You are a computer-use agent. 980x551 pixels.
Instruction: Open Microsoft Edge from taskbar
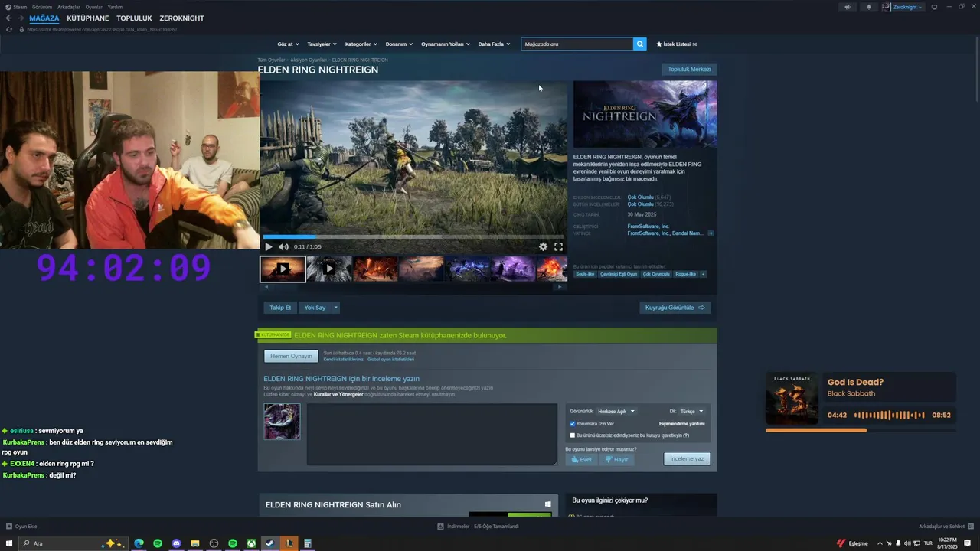coord(139,543)
